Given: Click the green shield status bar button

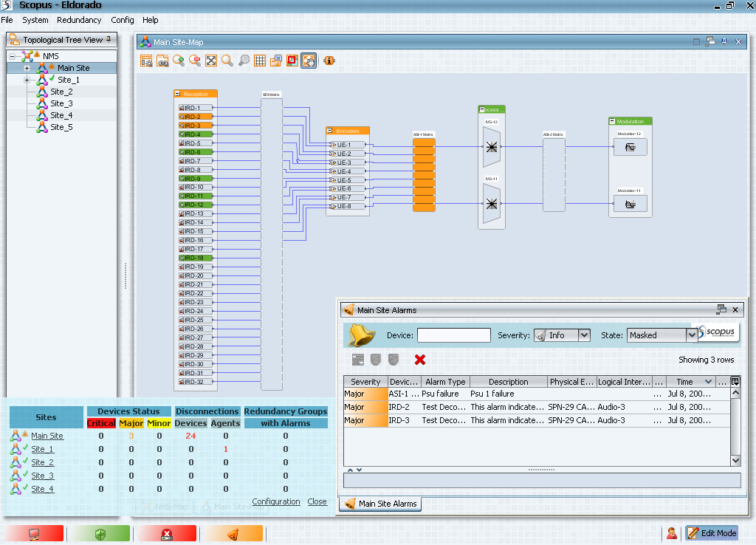Looking at the screenshot, I should click(100, 534).
